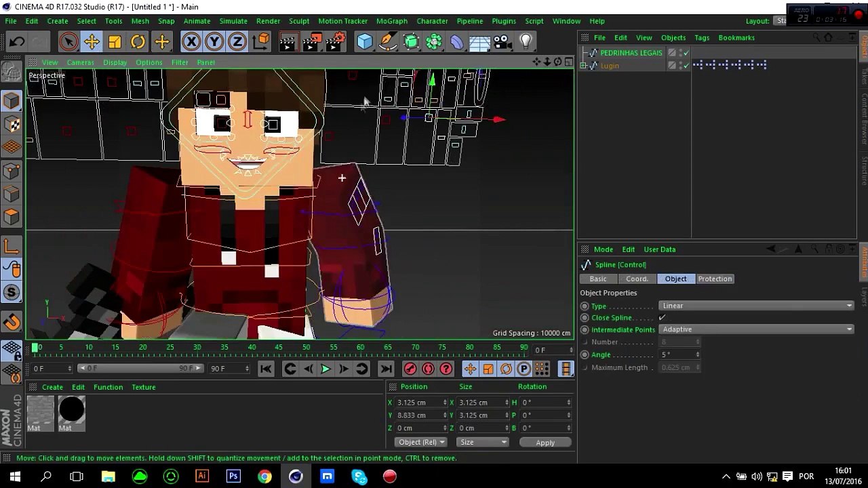Switch to Edges mode
Screen dimensions: 868x488
point(12,194)
